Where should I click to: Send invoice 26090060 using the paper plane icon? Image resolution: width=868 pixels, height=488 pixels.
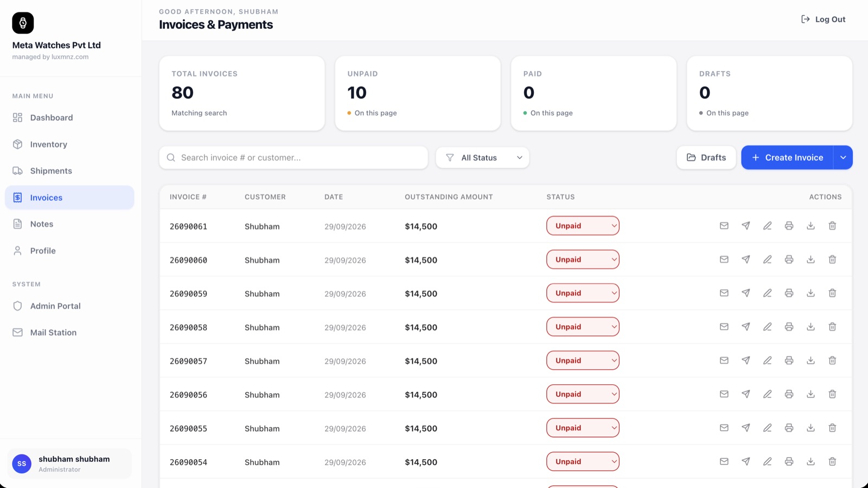coord(746,259)
